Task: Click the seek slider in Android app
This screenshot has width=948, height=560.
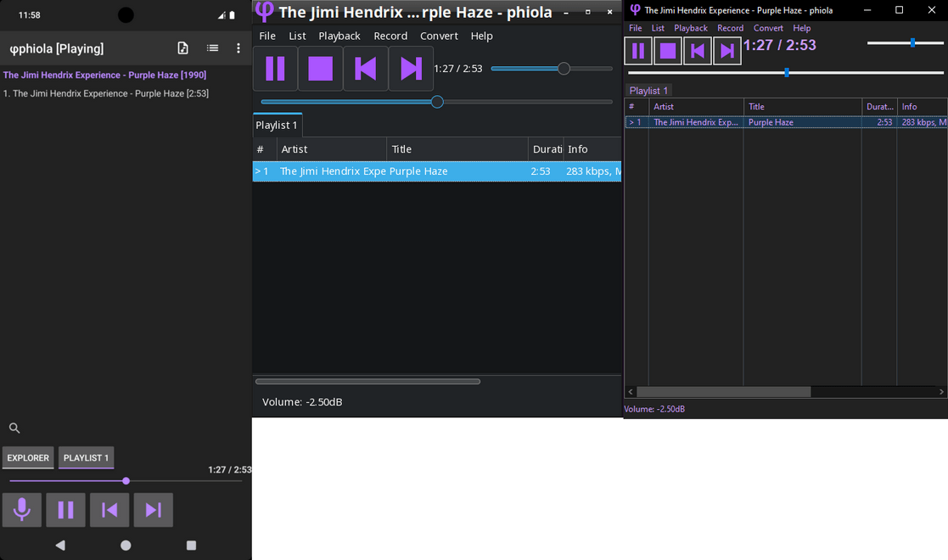Action: 126,481
